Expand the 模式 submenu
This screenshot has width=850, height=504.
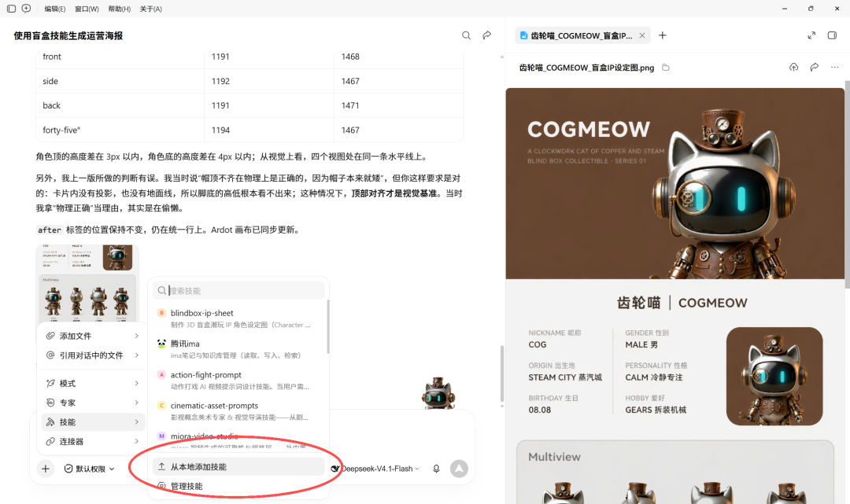click(93, 383)
